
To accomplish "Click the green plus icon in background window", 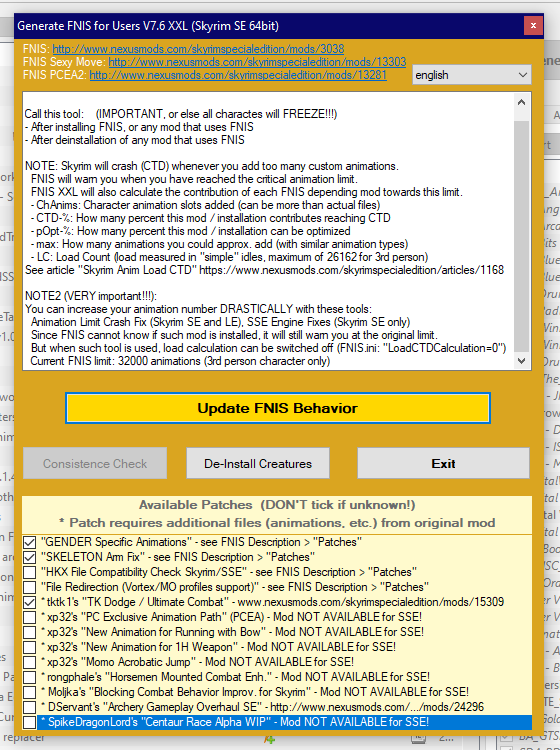I will point(269,739).
